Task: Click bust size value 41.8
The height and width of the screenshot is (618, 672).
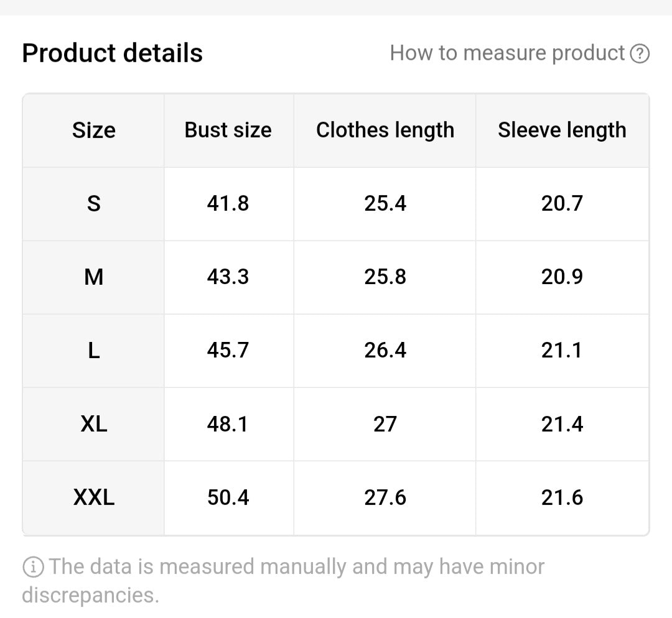Action: [x=228, y=204]
